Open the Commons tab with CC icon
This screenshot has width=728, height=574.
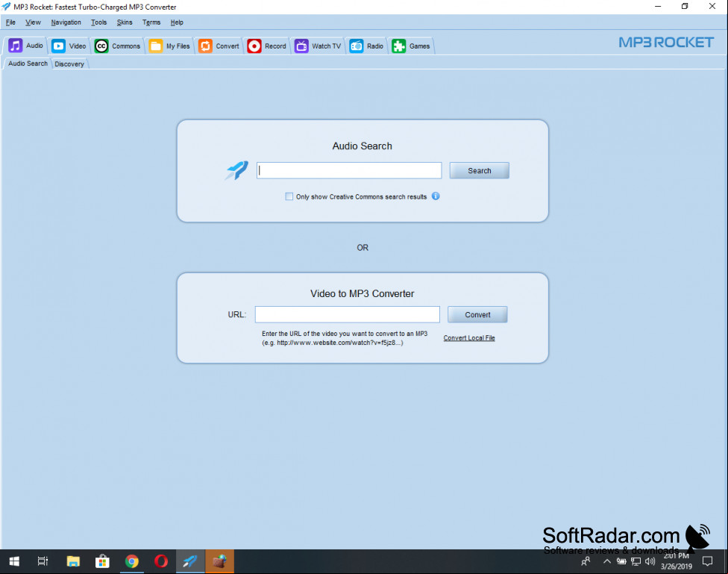pos(117,46)
